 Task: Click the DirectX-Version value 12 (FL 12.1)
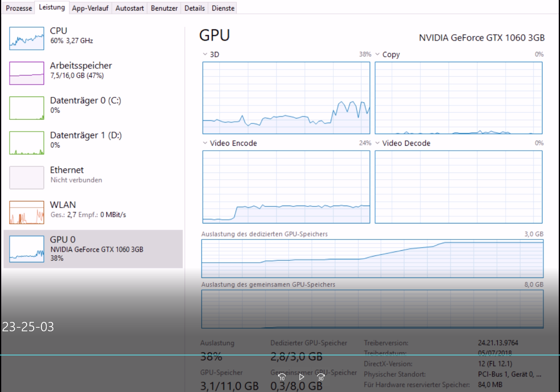tap(495, 364)
